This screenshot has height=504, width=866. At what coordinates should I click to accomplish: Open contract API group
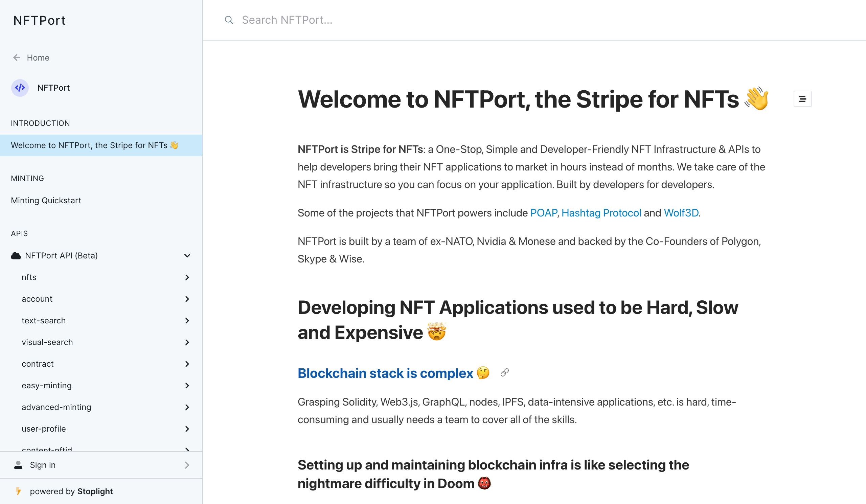[101, 364]
